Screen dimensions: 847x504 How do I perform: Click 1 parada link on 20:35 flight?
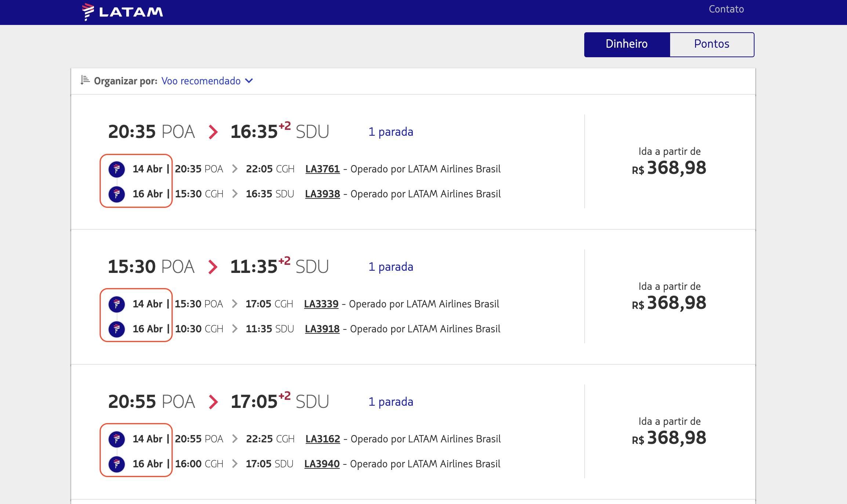click(x=391, y=132)
